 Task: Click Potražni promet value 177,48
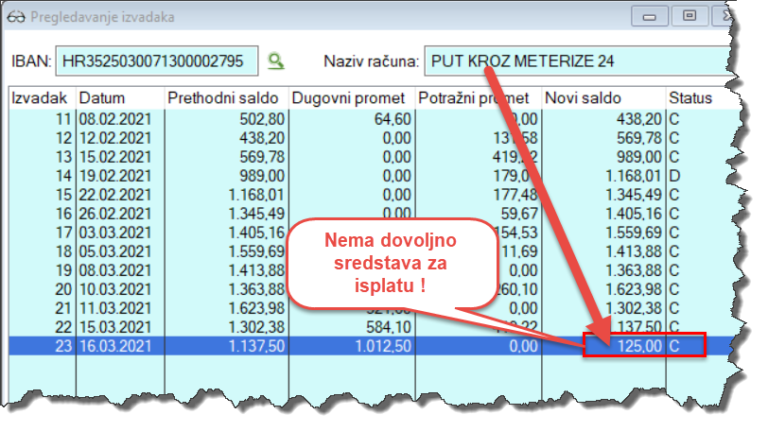515,194
